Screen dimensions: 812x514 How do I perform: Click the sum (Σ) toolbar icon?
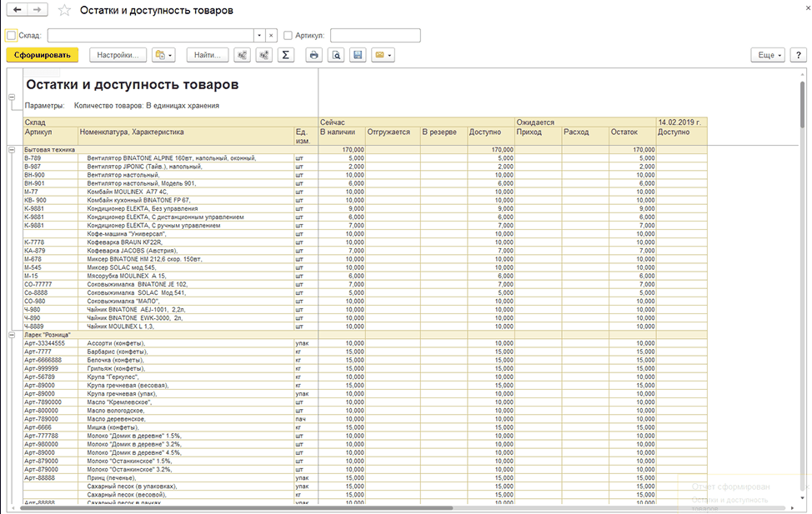(285, 55)
